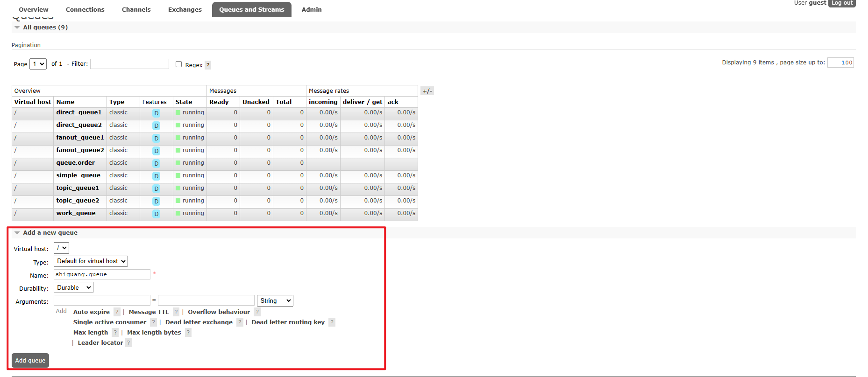Open the Regex help question mark

[208, 65]
